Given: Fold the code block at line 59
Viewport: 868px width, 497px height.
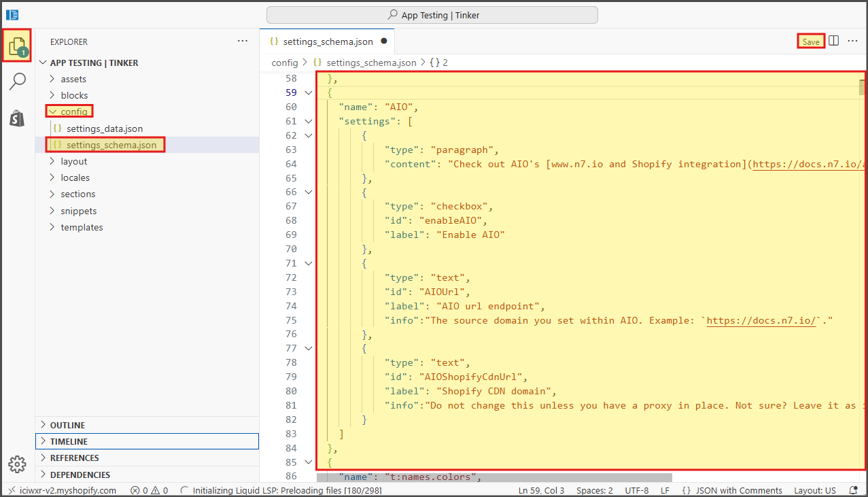Looking at the screenshot, I should (x=309, y=92).
